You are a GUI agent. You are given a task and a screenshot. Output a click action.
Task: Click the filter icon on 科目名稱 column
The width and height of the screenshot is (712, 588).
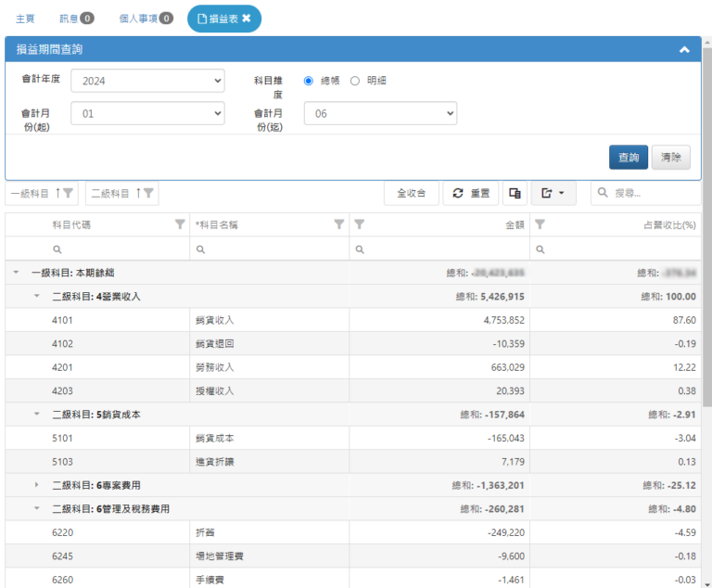(339, 224)
